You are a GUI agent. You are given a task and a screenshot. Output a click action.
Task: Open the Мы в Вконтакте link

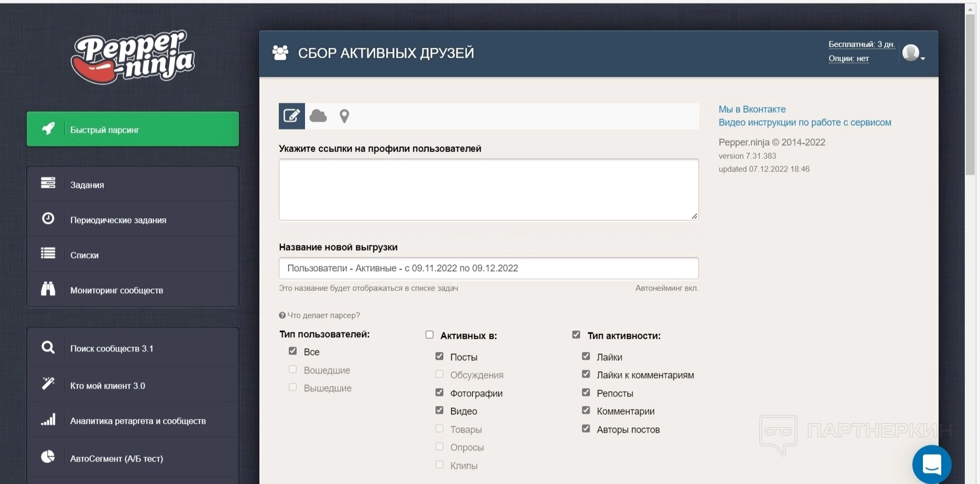pos(752,109)
